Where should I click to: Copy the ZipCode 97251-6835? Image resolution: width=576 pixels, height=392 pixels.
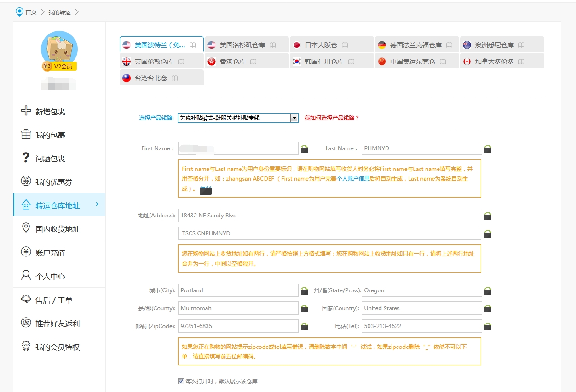(304, 327)
